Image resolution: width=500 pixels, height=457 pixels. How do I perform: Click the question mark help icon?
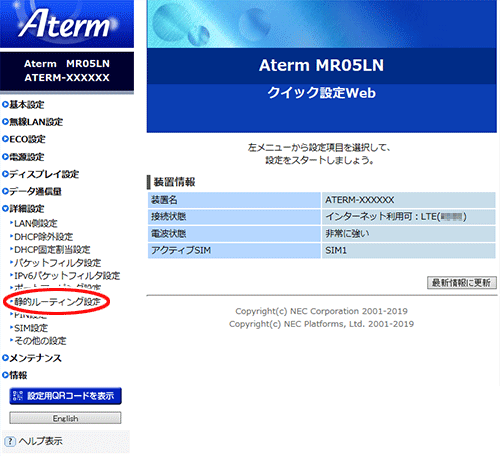pos(10,442)
